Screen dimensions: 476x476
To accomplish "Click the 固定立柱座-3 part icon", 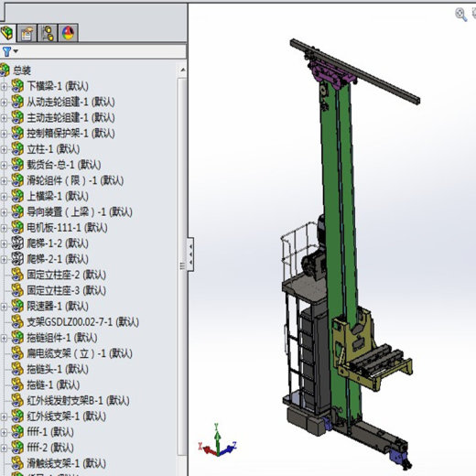I will click(x=17, y=290).
